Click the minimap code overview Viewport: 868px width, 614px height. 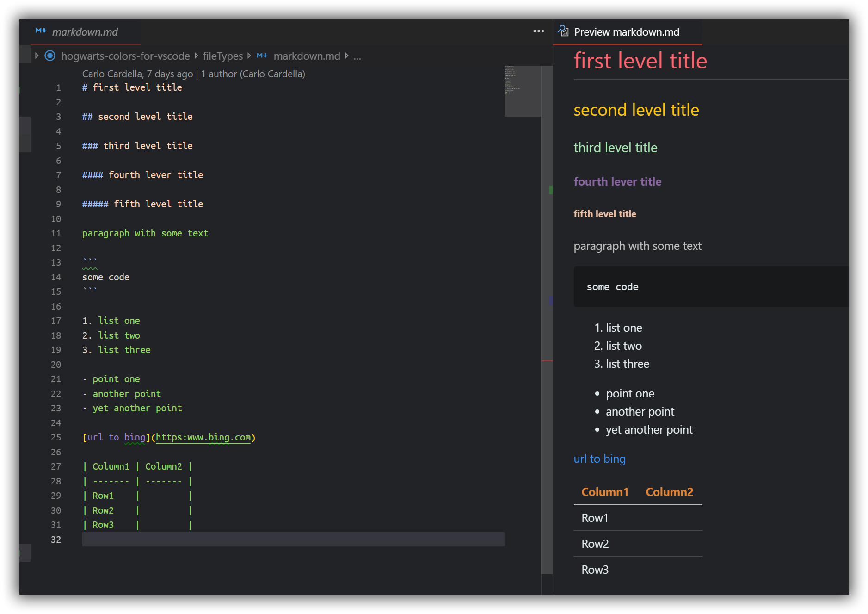(x=522, y=91)
